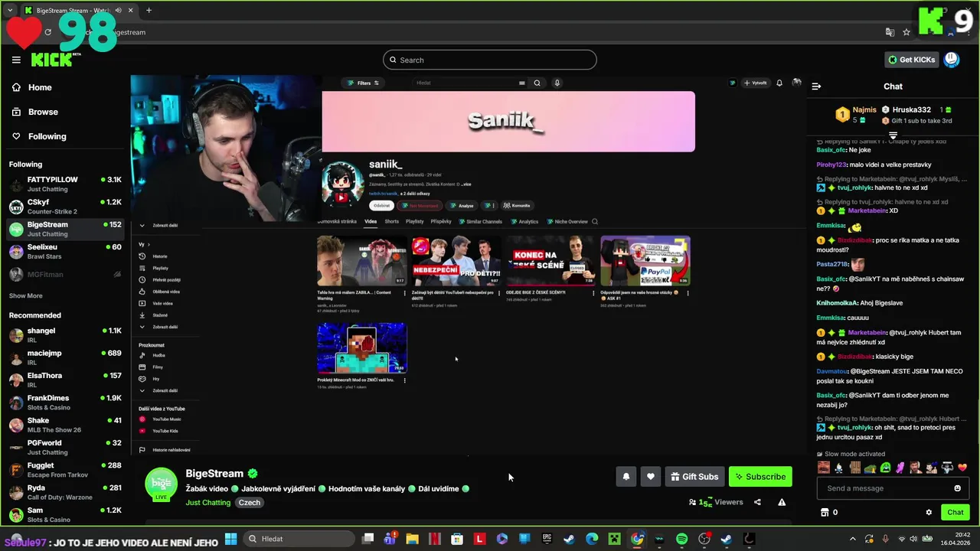The image size is (980, 551).
Task: Open Spotify from the taskbar
Action: tap(682, 539)
